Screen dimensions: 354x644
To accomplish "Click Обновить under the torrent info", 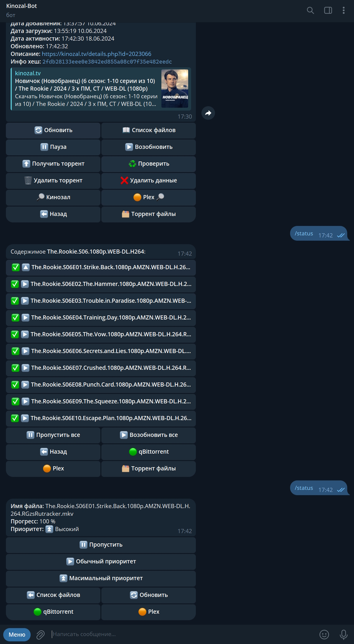I will coord(53,130).
